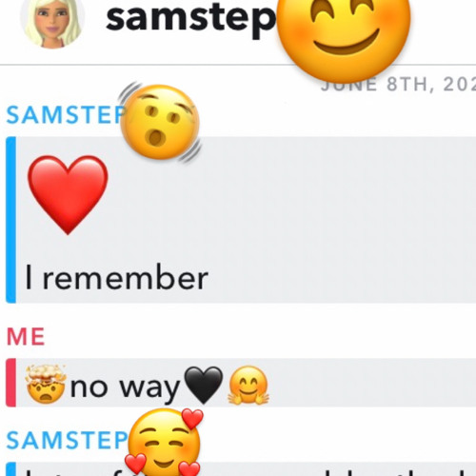This screenshot has height=476, width=476.
Task: Tap the red heart emoji message
Action: click(x=68, y=194)
